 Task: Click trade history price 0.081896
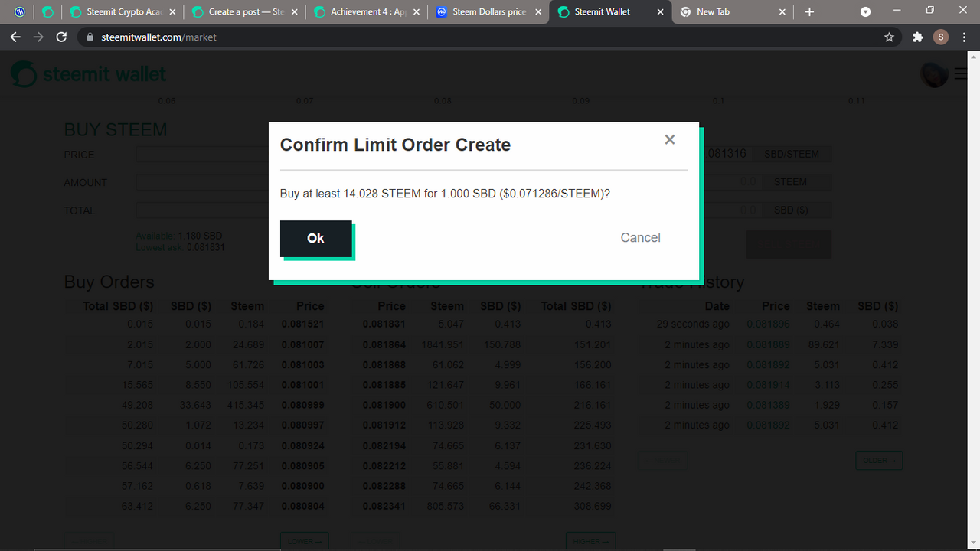[x=768, y=324]
